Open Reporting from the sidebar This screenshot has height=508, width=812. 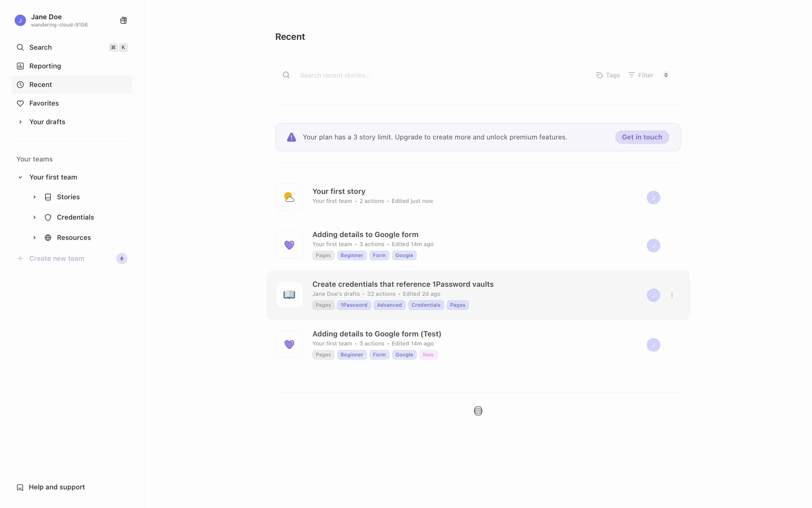(x=45, y=66)
